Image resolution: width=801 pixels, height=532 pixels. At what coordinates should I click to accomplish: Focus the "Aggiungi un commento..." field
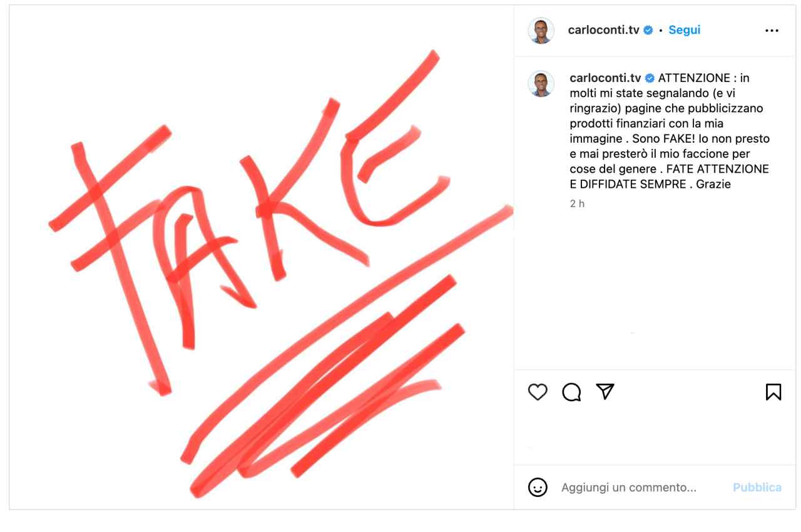click(x=629, y=487)
